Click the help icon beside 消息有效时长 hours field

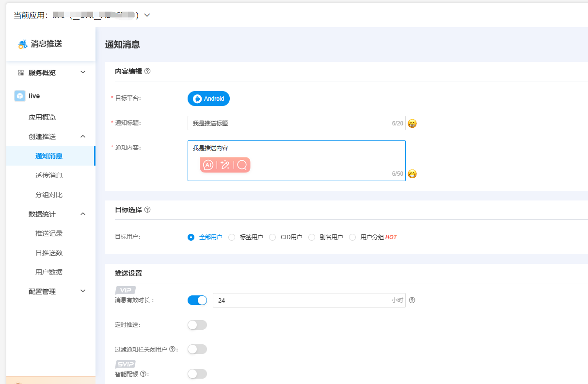tap(412, 300)
